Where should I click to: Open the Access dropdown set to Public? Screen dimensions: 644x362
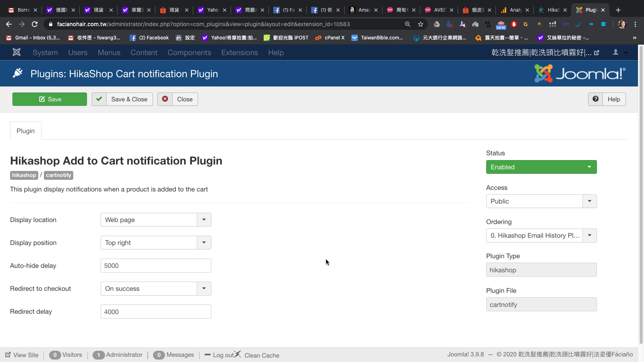pyautogui.click(x=541, y=201)
